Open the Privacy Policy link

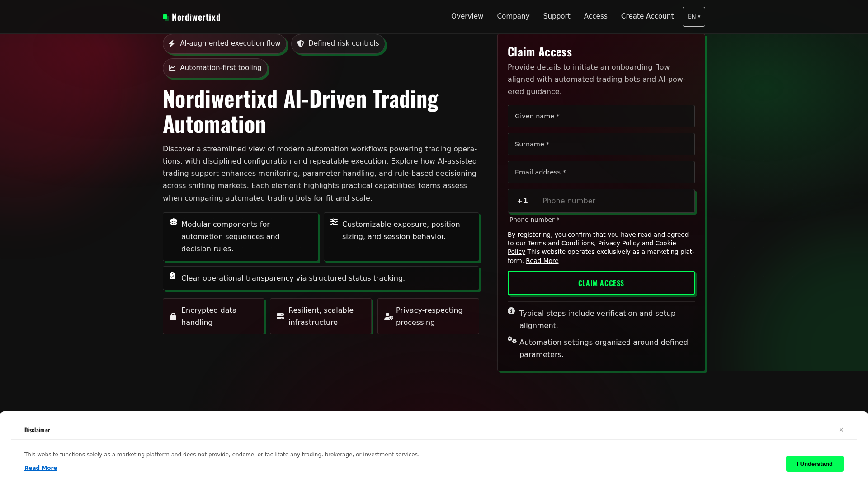pos(618,243)
